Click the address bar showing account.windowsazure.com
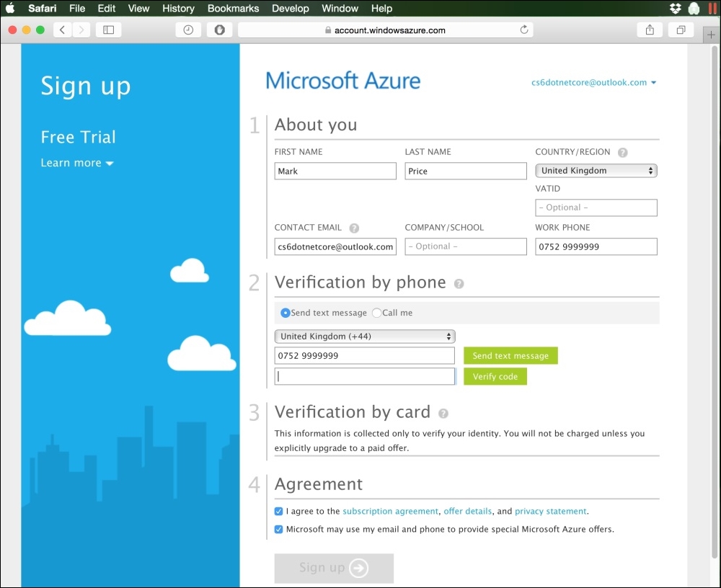 pos(385,30)
